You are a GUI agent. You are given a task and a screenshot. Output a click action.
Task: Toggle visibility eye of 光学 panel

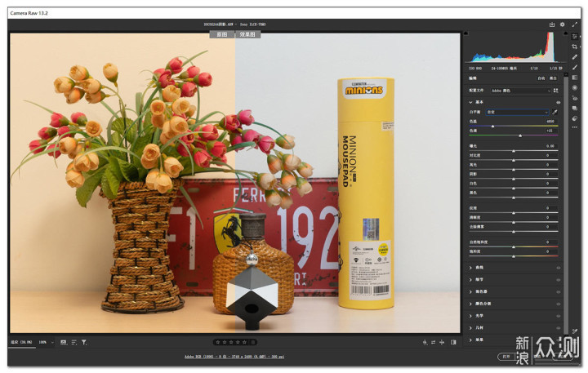[559, 316]
